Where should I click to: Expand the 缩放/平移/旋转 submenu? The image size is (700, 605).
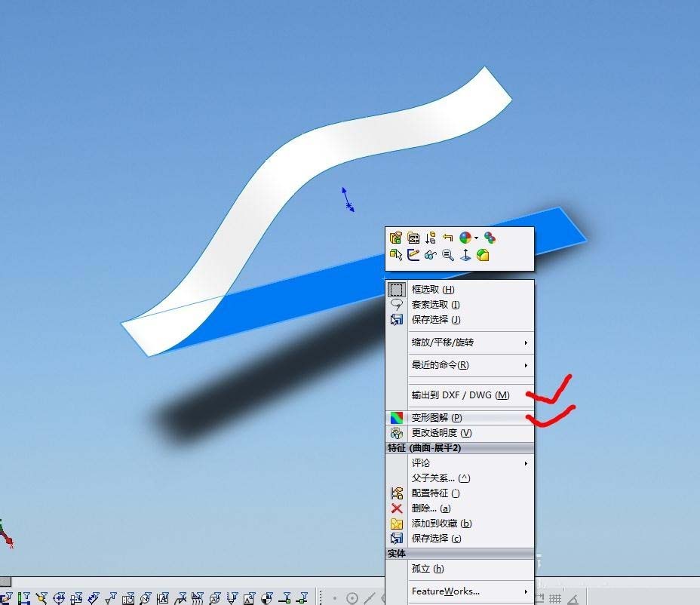click(460, 342)
